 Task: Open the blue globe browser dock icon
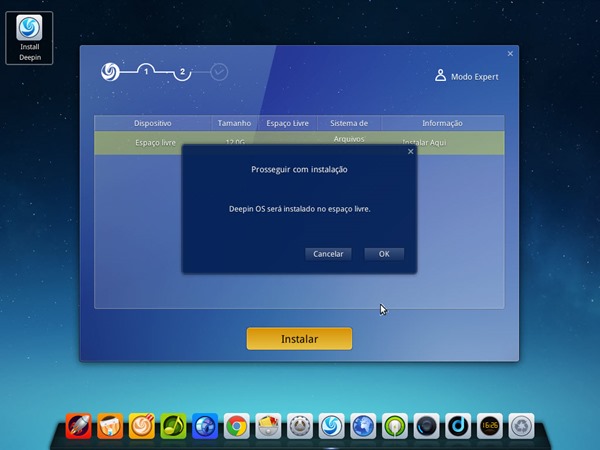(x=363, y=426)
